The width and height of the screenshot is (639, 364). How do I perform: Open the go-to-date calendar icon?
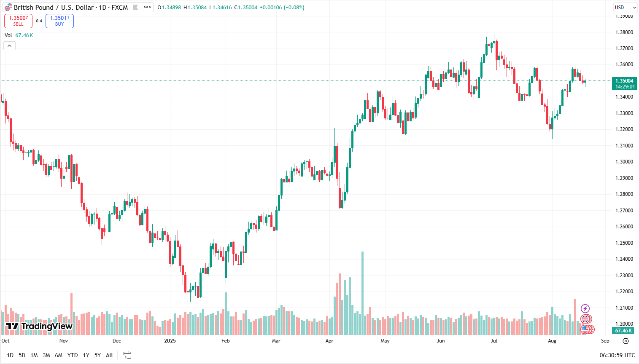[x=127, y=355]
